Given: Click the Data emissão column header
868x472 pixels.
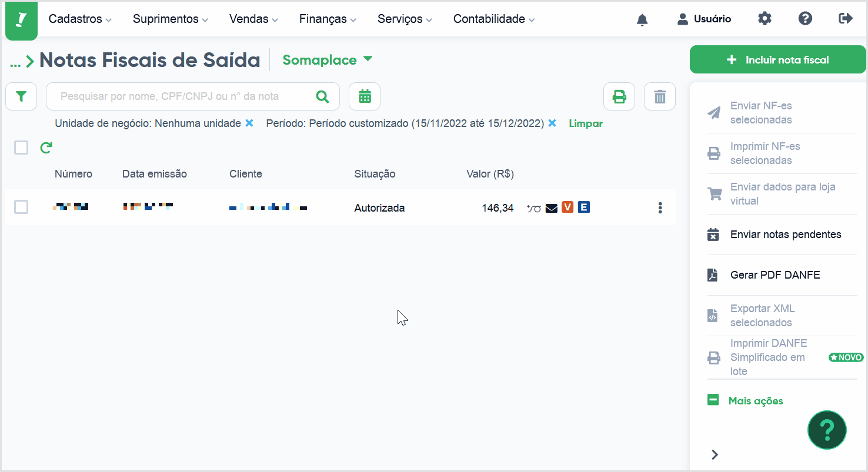Looking at the screenshot, I should point(155,174).
